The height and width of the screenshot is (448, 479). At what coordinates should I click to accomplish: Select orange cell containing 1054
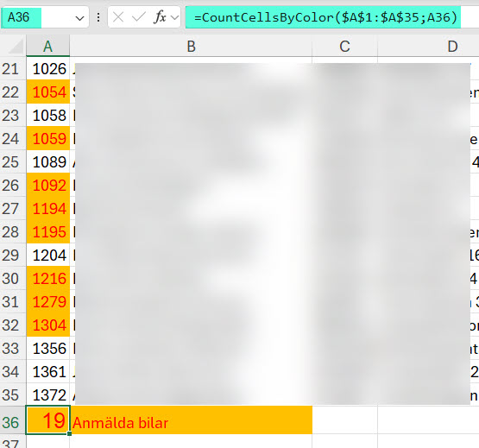[x=48, y=92]
